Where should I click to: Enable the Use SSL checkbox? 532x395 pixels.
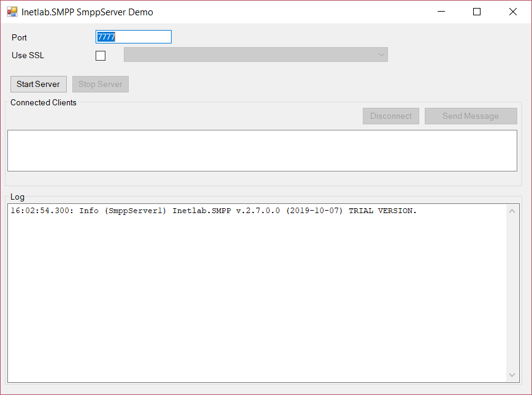101,56
